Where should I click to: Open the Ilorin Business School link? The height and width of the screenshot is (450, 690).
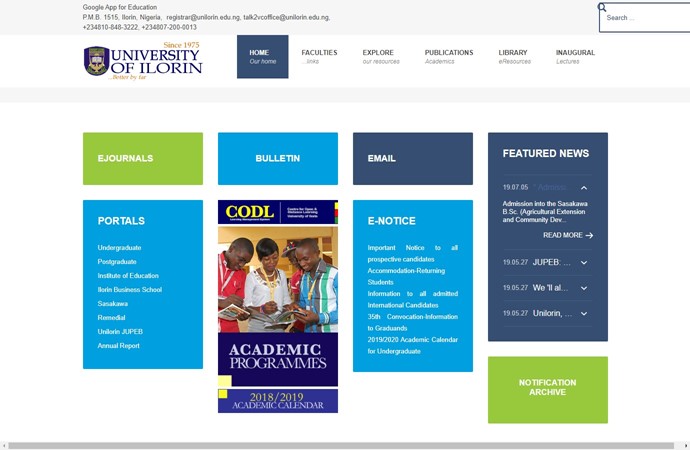[x=130, y=290]
